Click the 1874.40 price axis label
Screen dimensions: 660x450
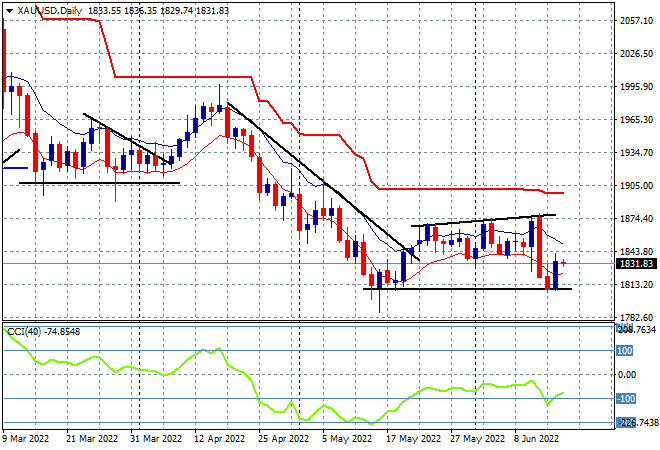636,218
